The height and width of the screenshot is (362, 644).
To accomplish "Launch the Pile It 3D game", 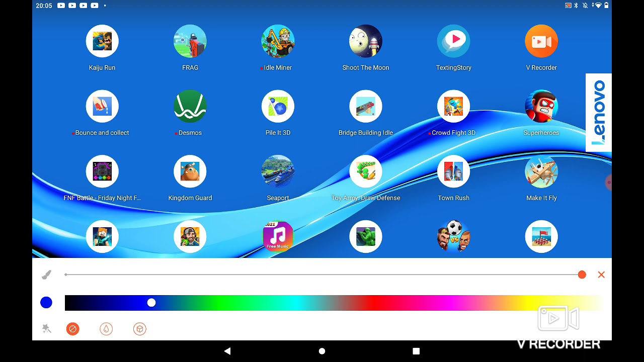I will click(278, 106).
